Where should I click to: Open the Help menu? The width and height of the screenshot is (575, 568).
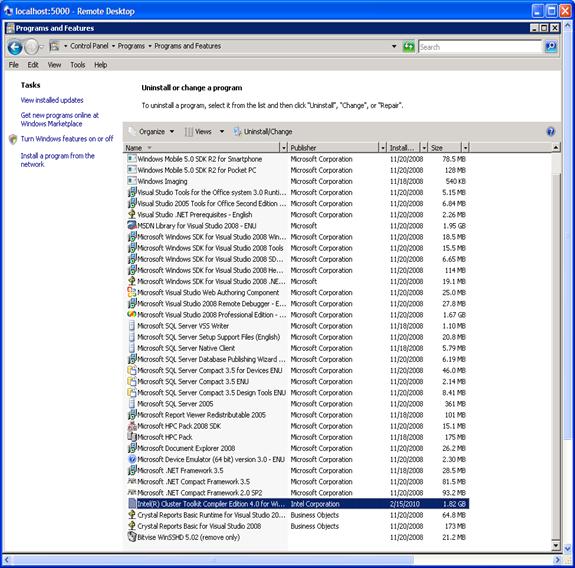[100, 65]
